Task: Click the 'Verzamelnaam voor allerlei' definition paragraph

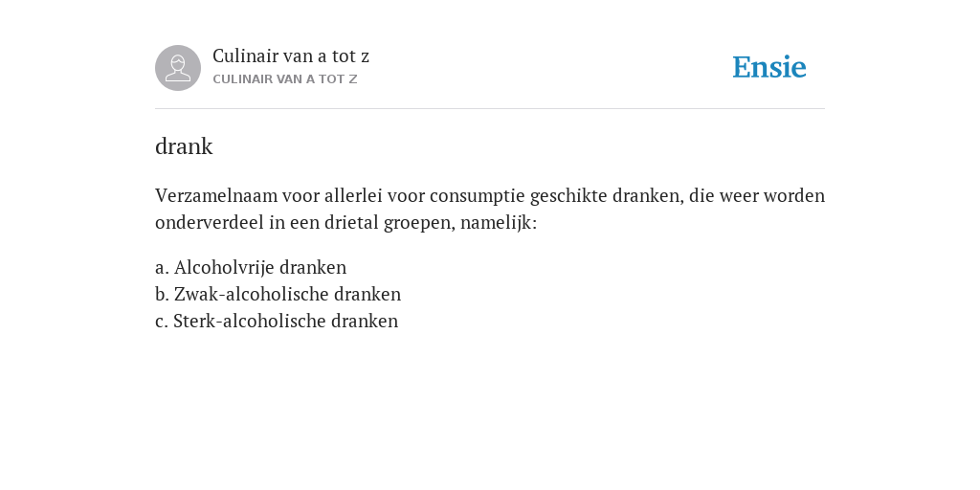Action: (490, 209)
